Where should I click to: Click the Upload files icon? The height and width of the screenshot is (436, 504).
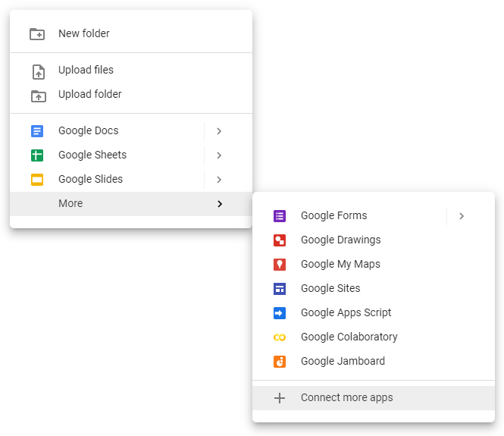(x=37, y=71)
